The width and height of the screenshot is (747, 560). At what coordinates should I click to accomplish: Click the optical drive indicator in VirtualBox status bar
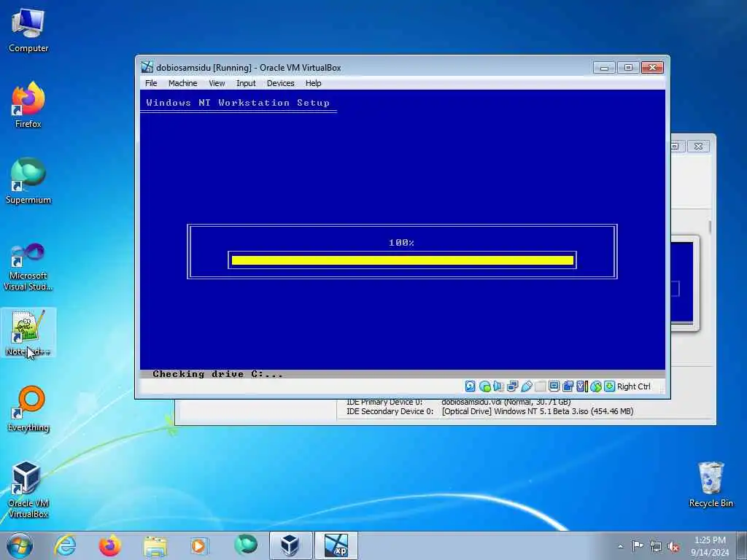pos(485,386)
